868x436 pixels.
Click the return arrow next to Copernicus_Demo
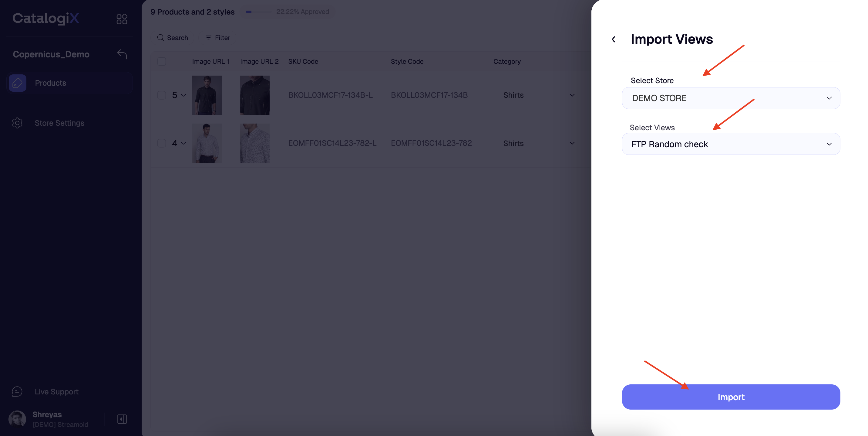122,54
